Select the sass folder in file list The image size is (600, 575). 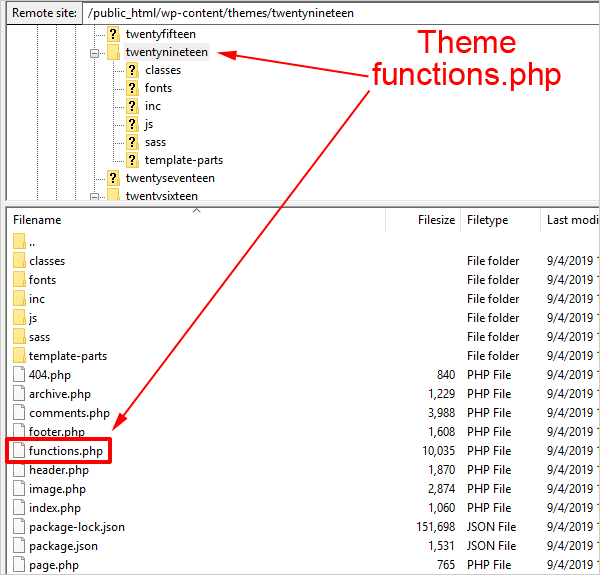(39, 337)
